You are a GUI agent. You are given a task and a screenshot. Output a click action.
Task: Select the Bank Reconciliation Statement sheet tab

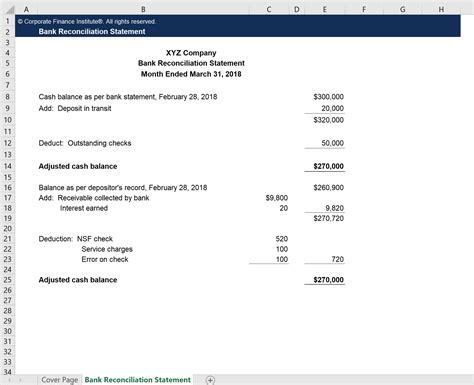coord(137,380)
